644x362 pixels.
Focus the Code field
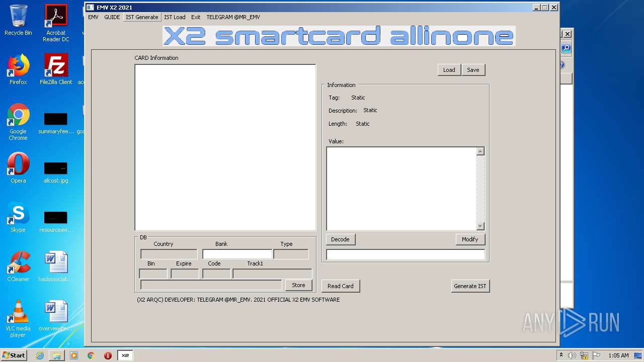tap(216, 274)
